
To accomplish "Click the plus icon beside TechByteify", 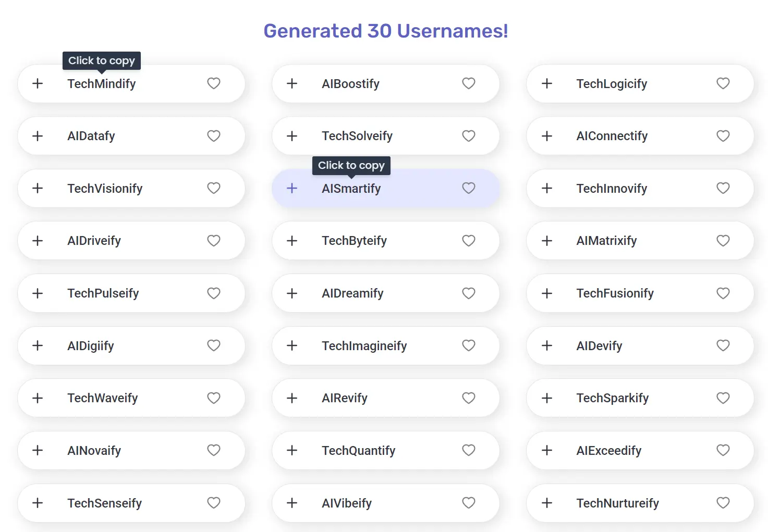I will click(291, 241).
